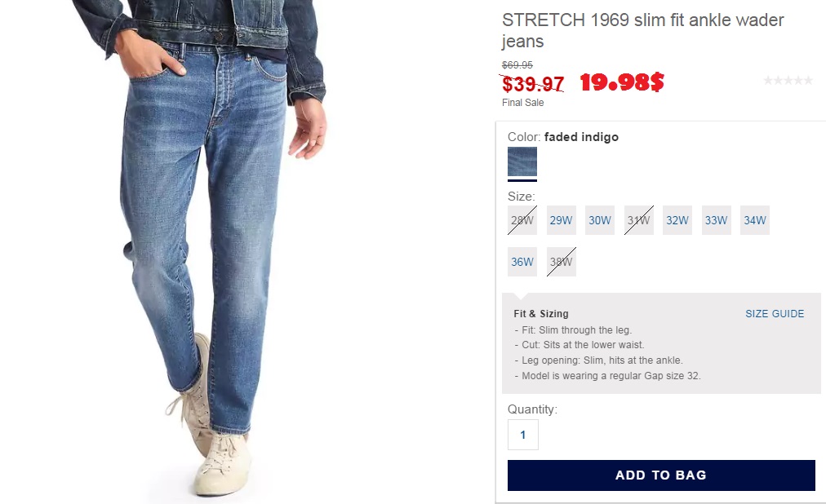This screenshot has width=826, height=504.
Task: Pick the 34W size option
Action: [x=755, y=220]
